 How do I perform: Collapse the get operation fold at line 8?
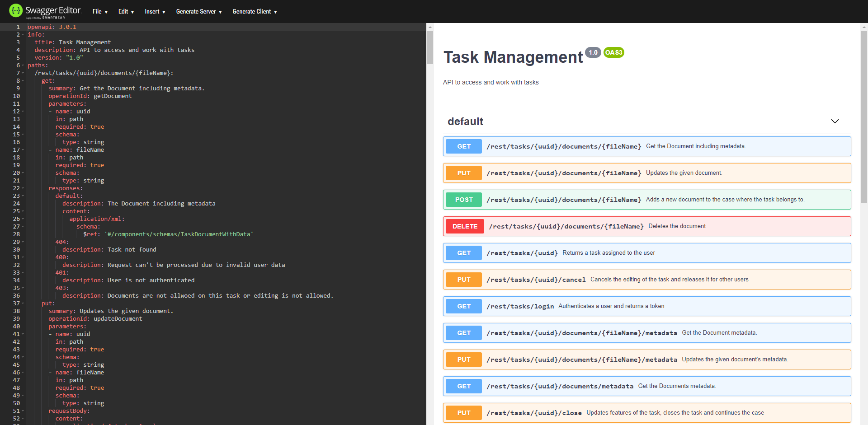tap(22, 80)
